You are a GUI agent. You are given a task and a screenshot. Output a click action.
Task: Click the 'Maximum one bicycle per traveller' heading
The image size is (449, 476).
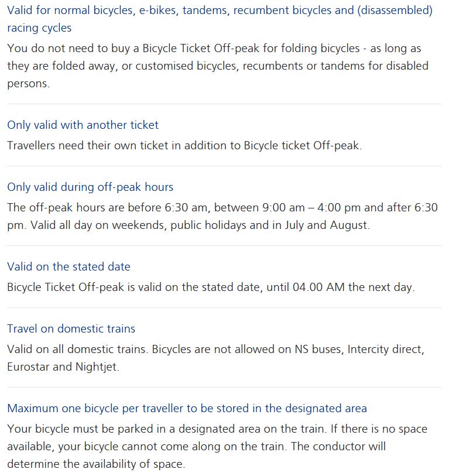coord(187,408)
